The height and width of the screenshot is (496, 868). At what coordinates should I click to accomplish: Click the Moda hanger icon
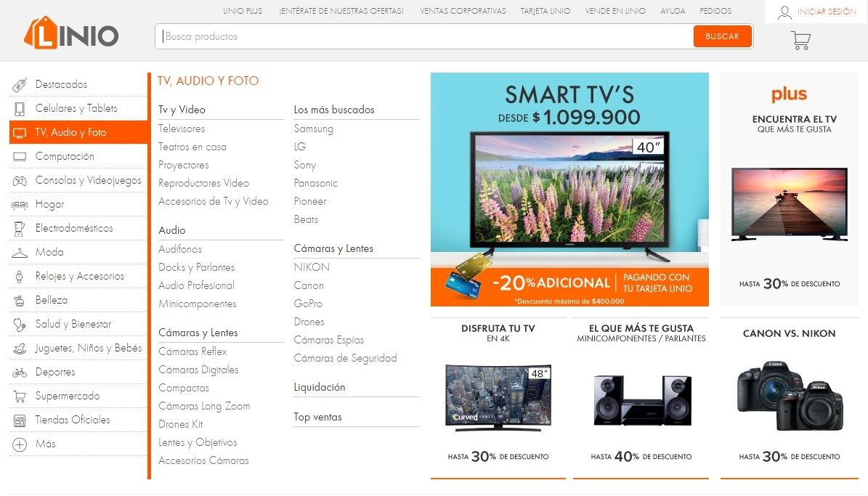(20, 253)
